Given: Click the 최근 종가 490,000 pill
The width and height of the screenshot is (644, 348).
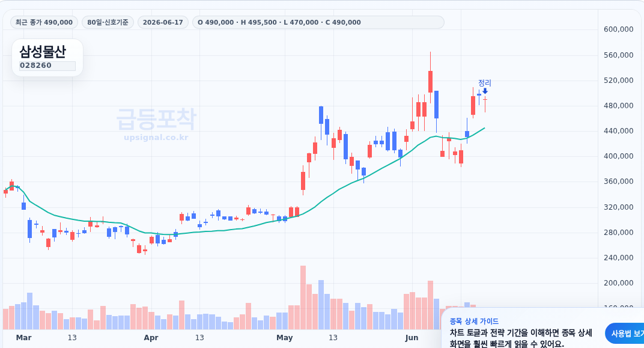Looking at the screenshot, I should [x=44, y=22].
